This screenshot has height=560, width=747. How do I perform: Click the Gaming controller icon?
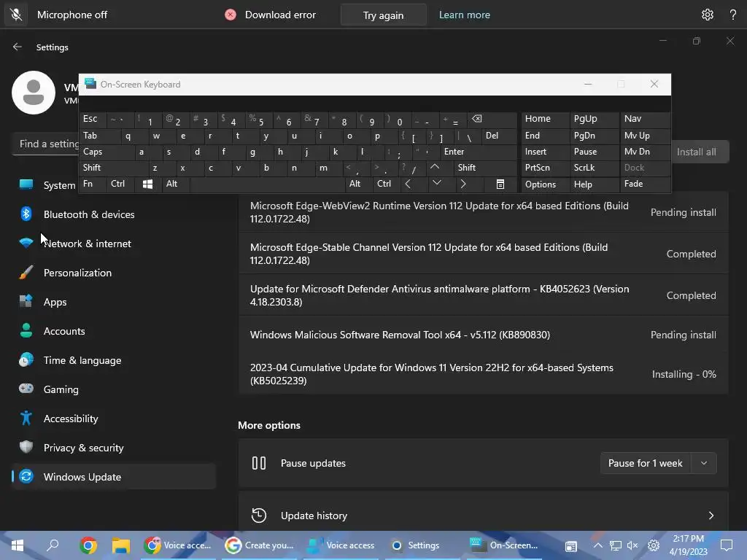[x=26, y=389]
